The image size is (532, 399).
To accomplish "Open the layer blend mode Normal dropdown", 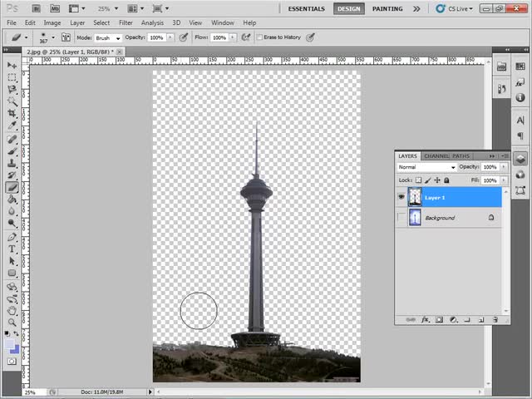I will click(426, 167).
